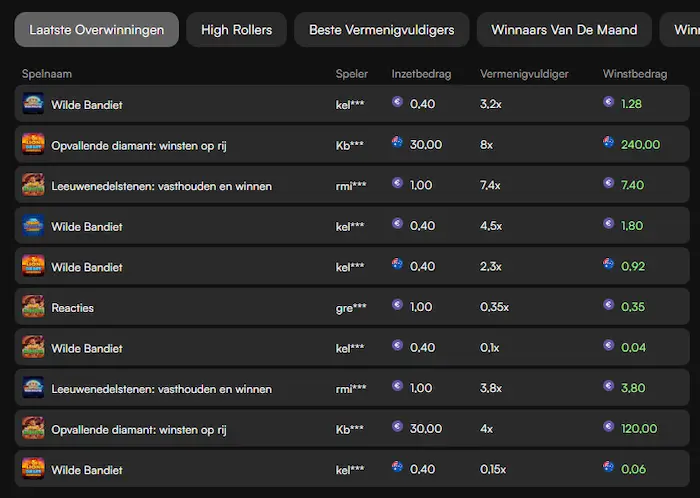Click Australian flag currency icon beside 240,00 win
Screen dimensions: 700x498
608,142
